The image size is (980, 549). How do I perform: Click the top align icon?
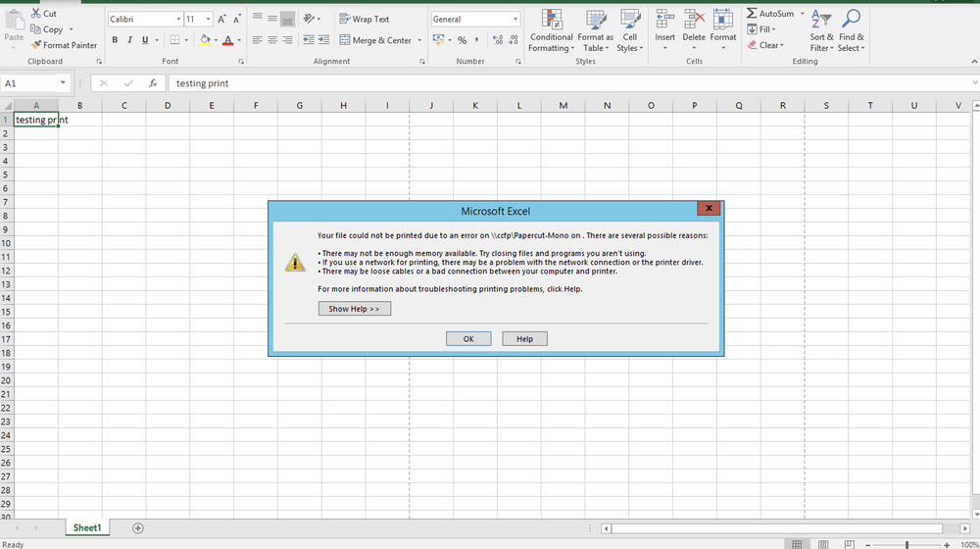click(x=258, y=19)
